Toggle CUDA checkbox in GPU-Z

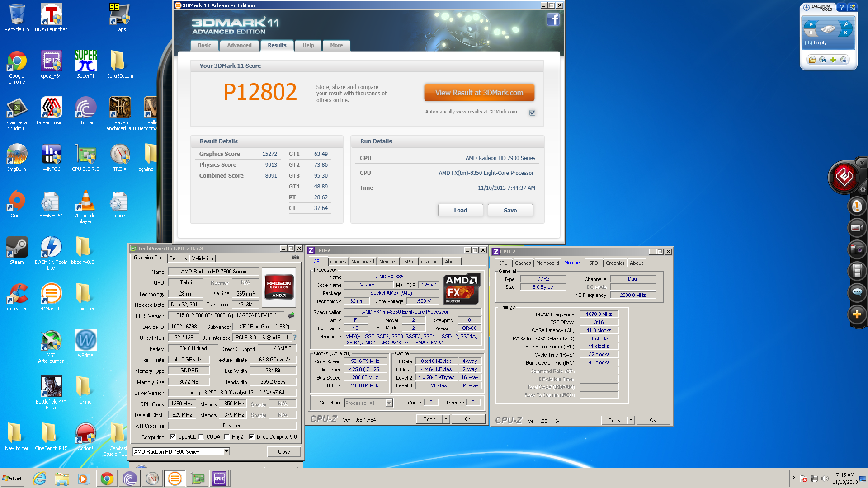point(201,437)
